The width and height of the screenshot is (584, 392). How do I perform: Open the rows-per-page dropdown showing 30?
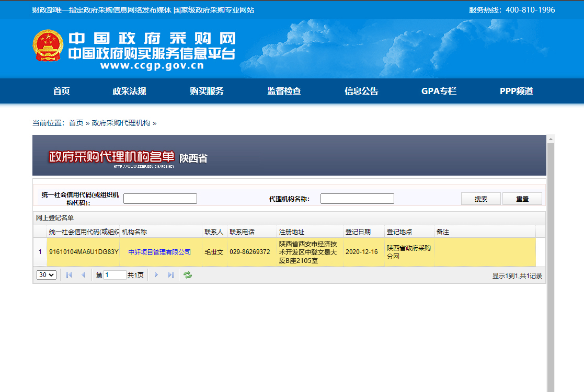(47, 275)
